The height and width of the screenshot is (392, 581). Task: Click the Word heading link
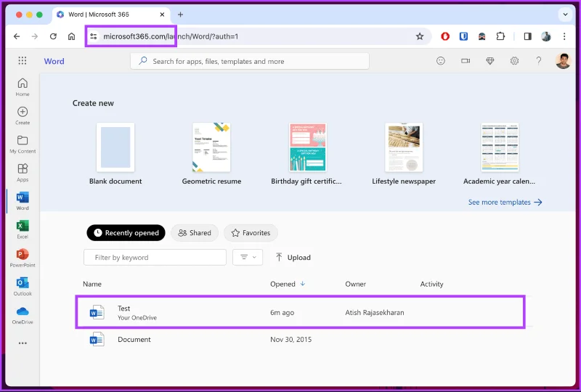point(54,61)
